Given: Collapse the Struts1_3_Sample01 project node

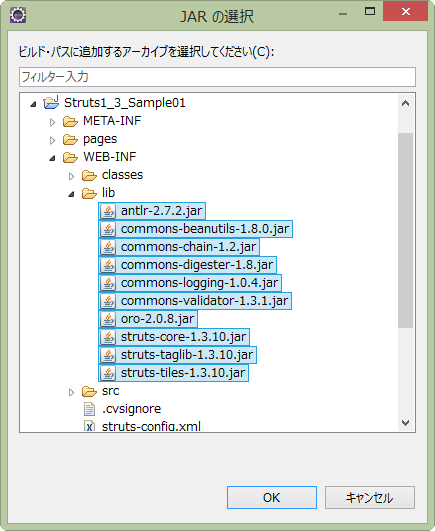Looking at the screenshot, I should point(33,104).
